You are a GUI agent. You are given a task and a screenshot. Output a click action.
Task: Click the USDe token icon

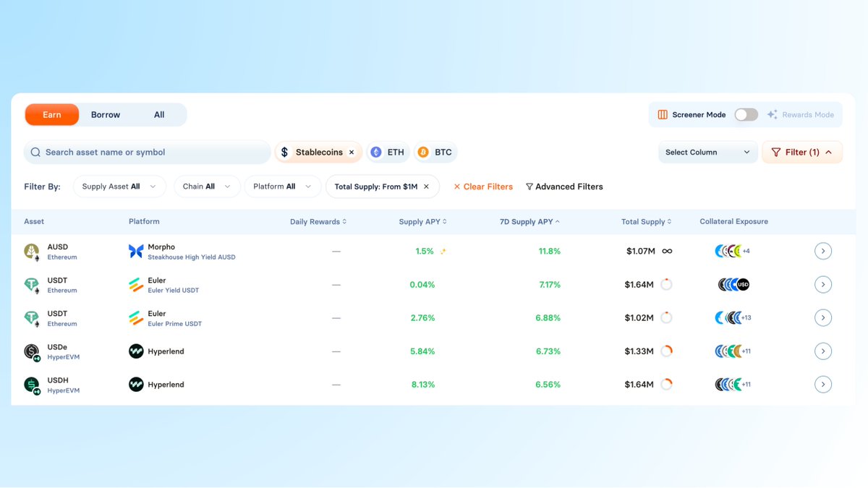(32, 351)
